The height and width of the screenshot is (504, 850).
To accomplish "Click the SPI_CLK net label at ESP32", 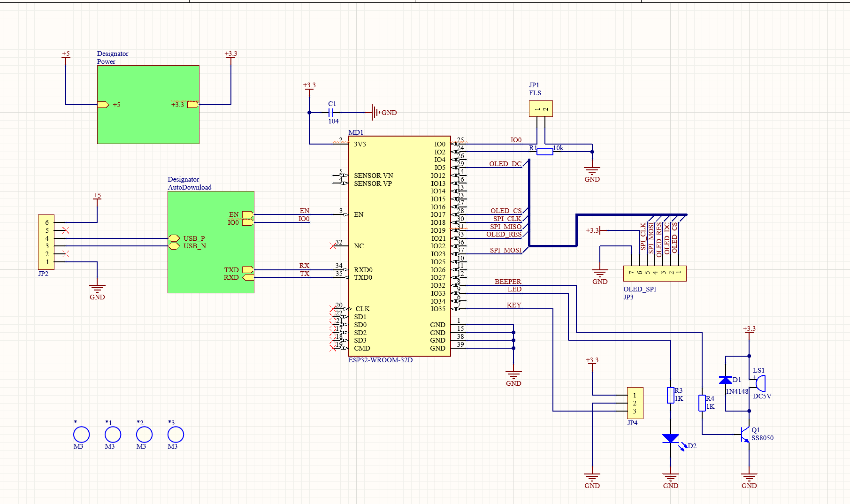I will click(x=507, y=219).
